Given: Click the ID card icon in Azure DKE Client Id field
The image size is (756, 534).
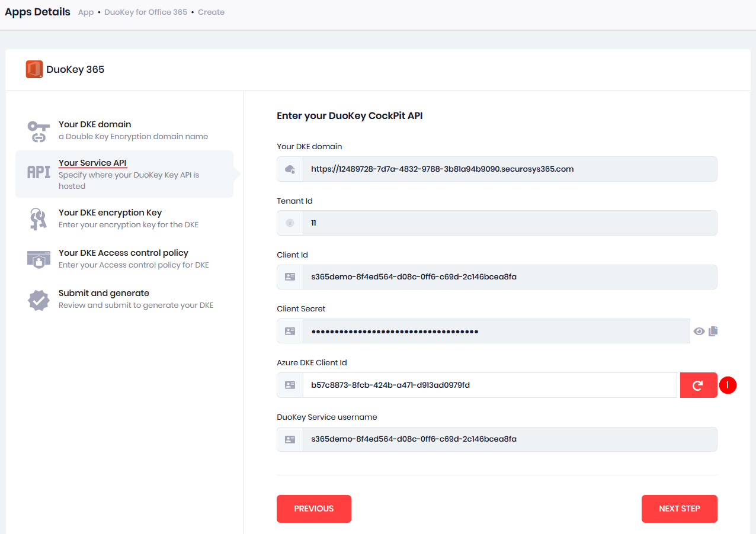Looking at the screenshot, I should coord(290,385).
